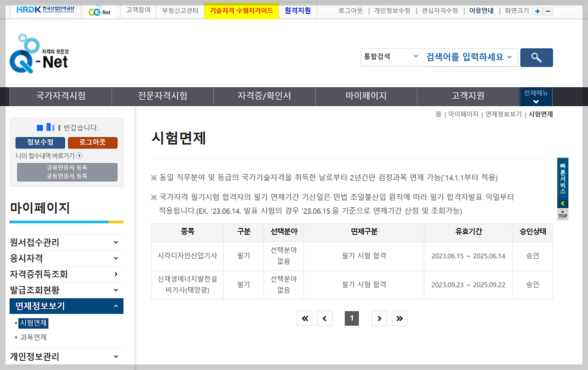The width and height of the screenshot is (588, 370).
Task: Expand 원서접수관리 sidebar section
Action: coord(67,242)
